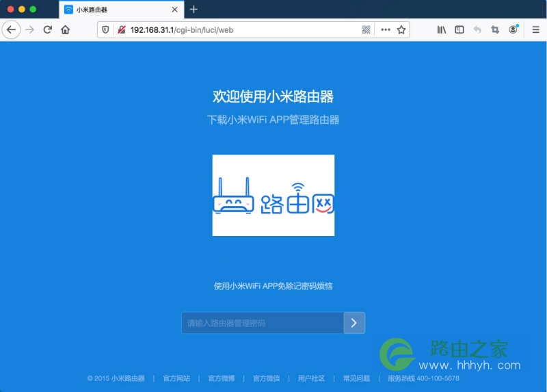
Task: Focus the router admin password field
Action: [x=263, y=323]
